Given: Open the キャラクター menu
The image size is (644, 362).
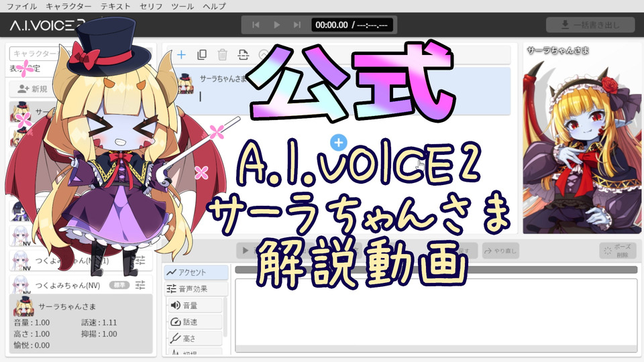Looking at the screenshot, I should 68,6.
